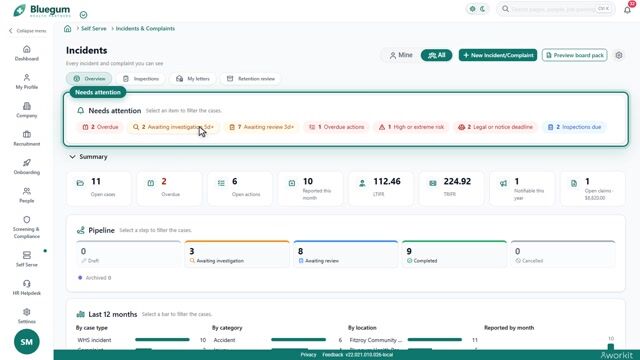Click home icon in breadcrumb
The height and width of the screenshot is (360, 640).
click(x=68, y=29)
